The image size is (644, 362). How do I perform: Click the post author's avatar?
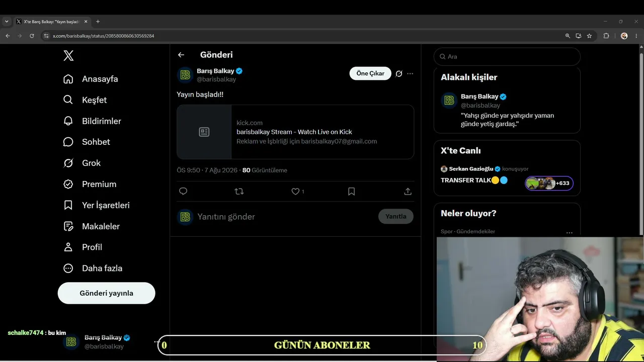coord(185,75)
